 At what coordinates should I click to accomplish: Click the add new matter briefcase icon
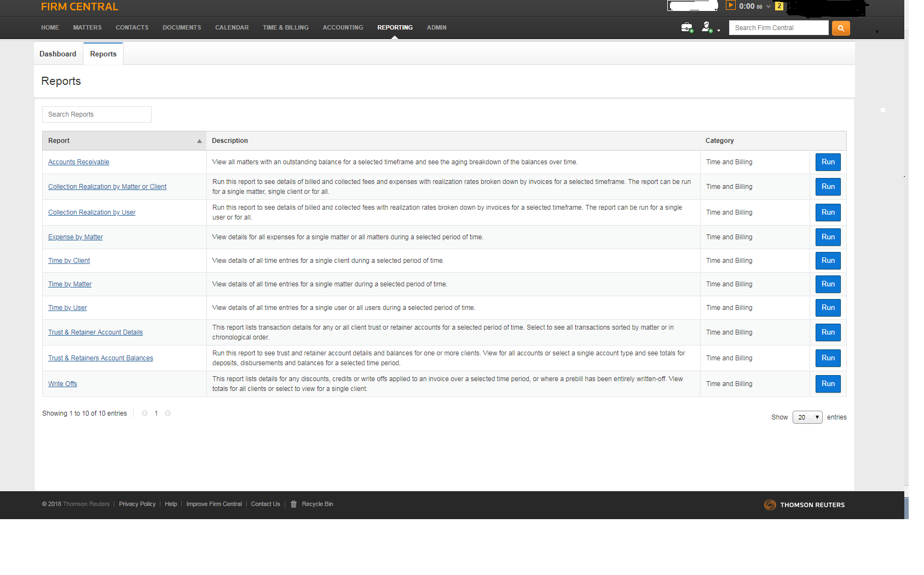686,27
